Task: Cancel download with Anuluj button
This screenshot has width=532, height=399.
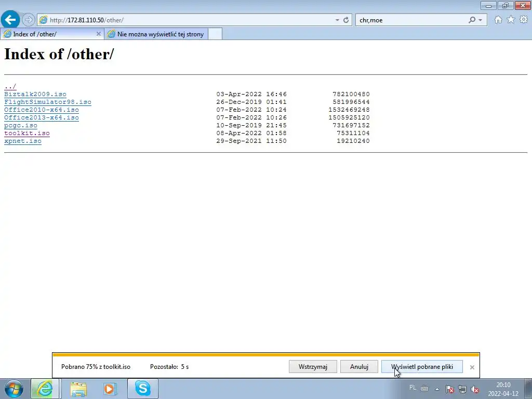Action: point(359,366)
